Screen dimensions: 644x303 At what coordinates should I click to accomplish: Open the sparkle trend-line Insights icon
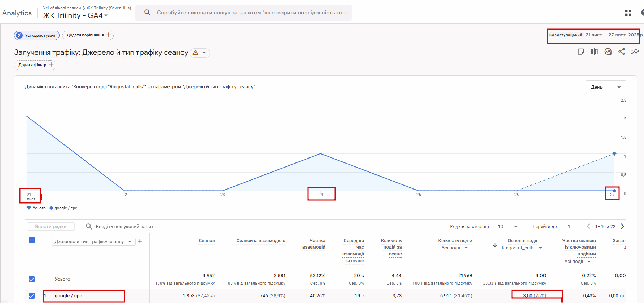tap(635, 52)
